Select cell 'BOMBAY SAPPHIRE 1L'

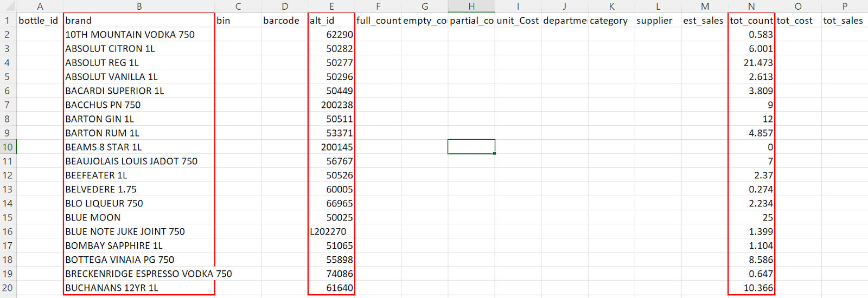point(139,245)
